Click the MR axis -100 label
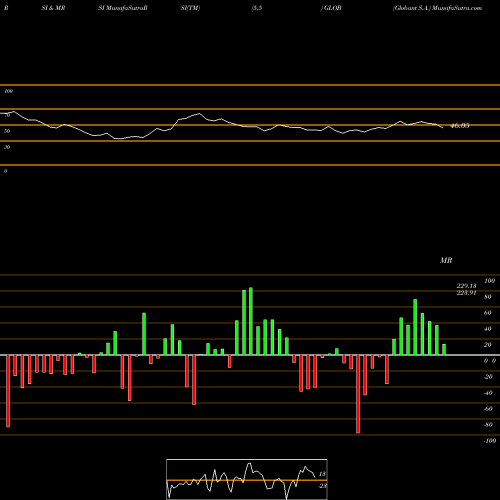The image size is (500, 500). [x=490, y=441]
